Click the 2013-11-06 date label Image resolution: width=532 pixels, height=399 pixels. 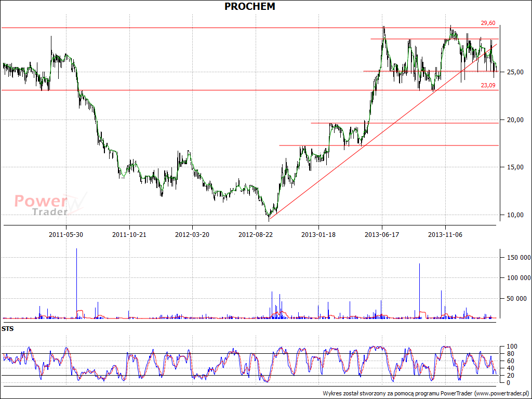point(445,234)
